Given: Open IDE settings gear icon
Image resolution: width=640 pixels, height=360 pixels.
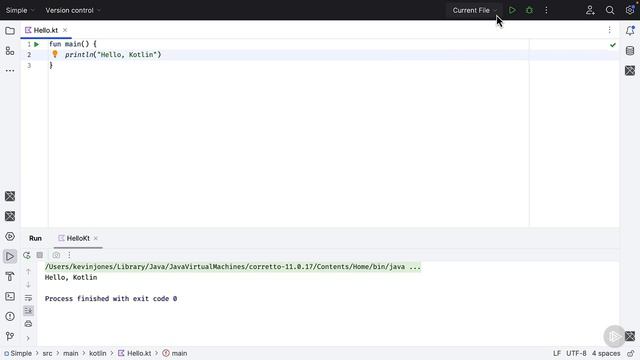Looking at the screenshot, I should tap(630, 10).
